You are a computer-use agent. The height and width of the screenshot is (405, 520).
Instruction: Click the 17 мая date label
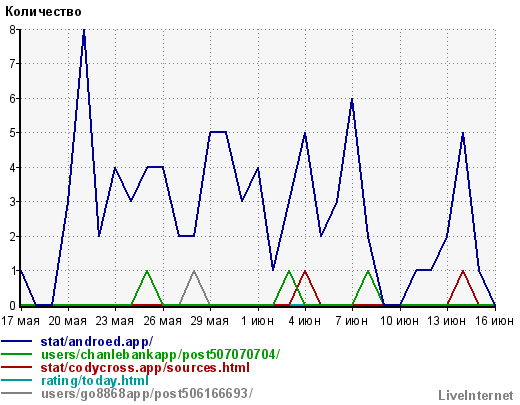[x=20, y=321]
